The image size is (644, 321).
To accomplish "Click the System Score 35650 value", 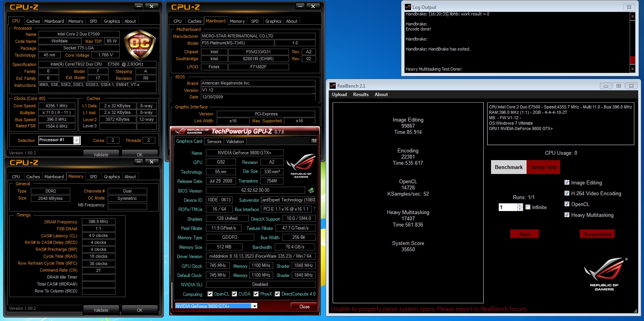I will (408, 249).
